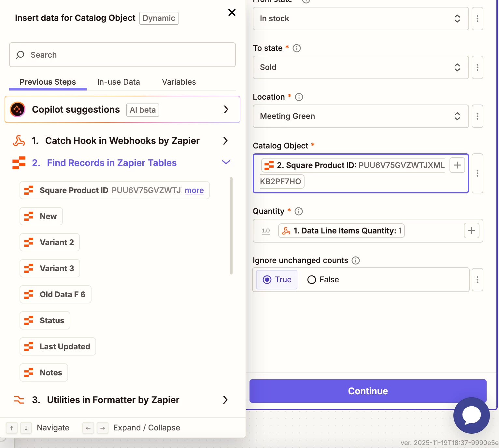Select the Old Data F 6 field pill

pyautogui.click(x=55, y=294)
